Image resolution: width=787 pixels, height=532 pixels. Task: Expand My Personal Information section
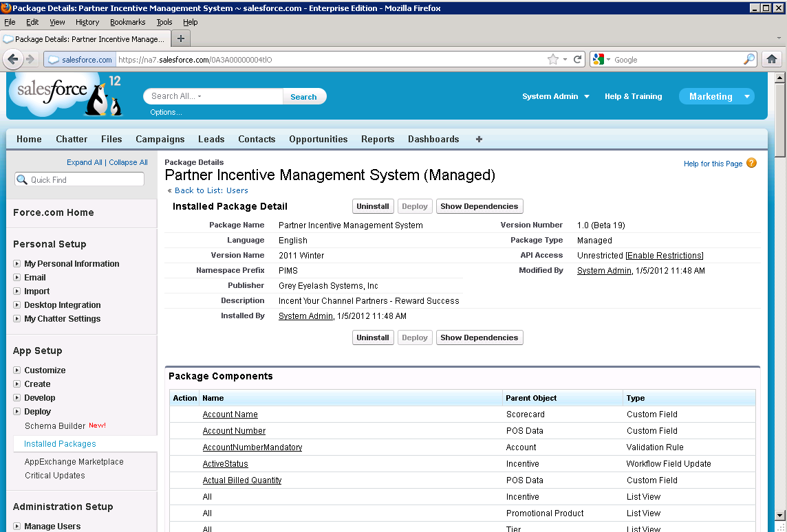point(17,264)
